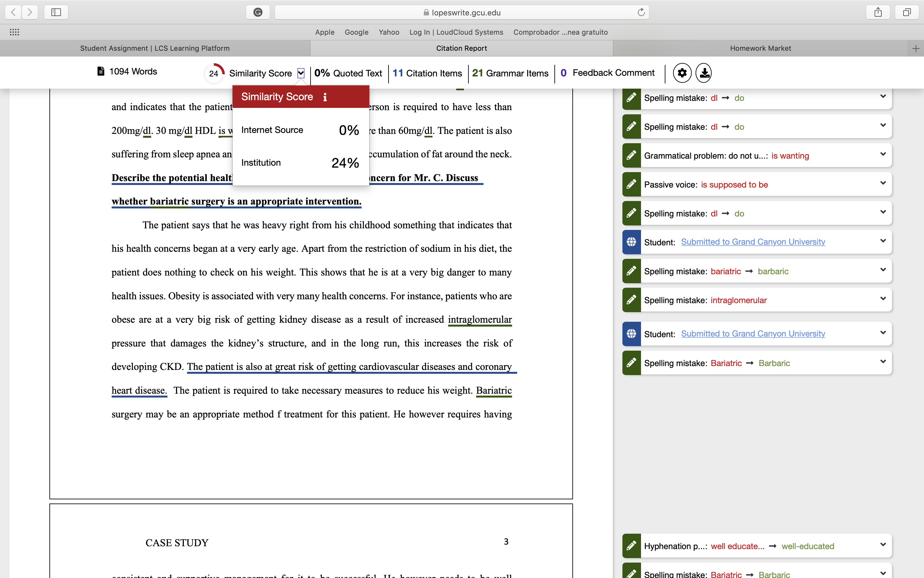924x578 pixels.
Task: Click the Institution 24% entry
Action: pos(301,163)
